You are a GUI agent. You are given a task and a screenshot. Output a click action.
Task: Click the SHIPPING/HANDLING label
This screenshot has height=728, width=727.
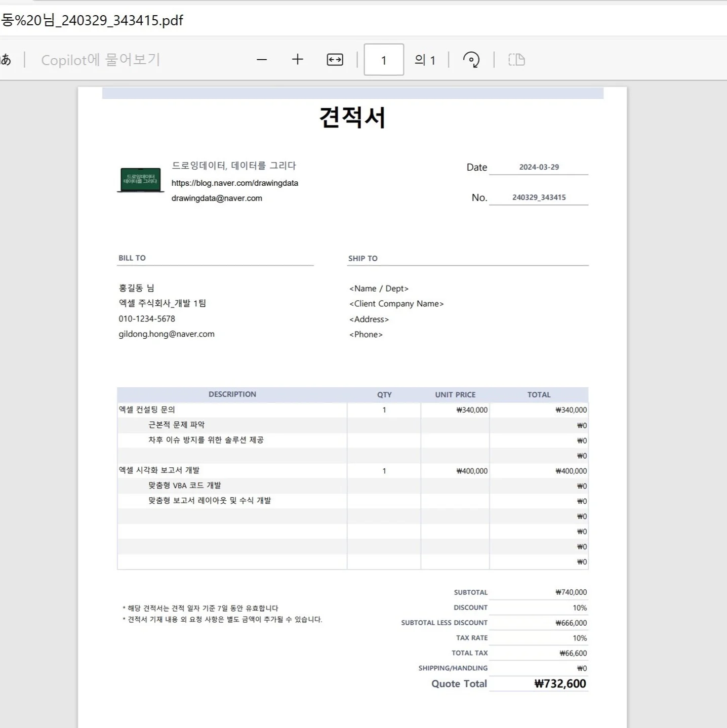pyautogui.click(x=453, y=668)
